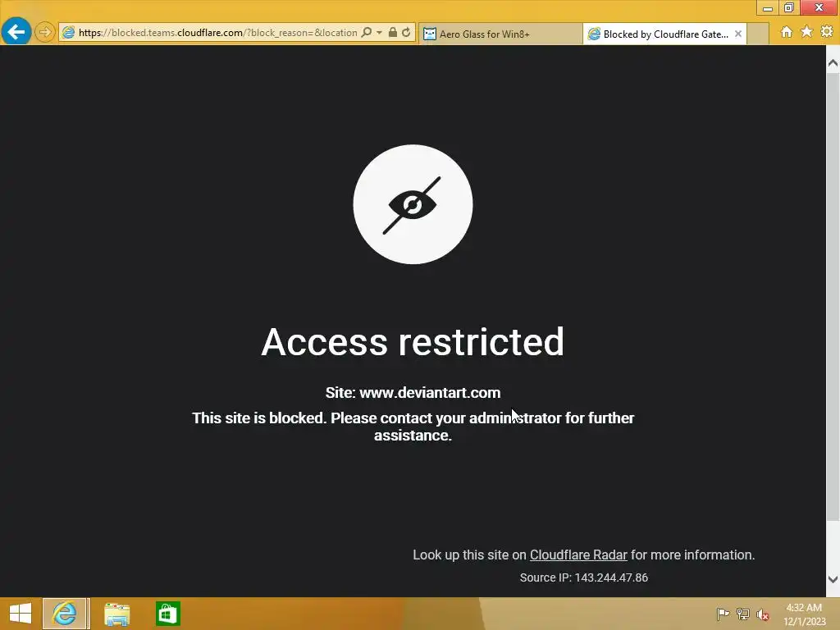Screen dimensions: 840x630
Task: Open a new tab with the blank tab button
Action: (x=757, y=34)
